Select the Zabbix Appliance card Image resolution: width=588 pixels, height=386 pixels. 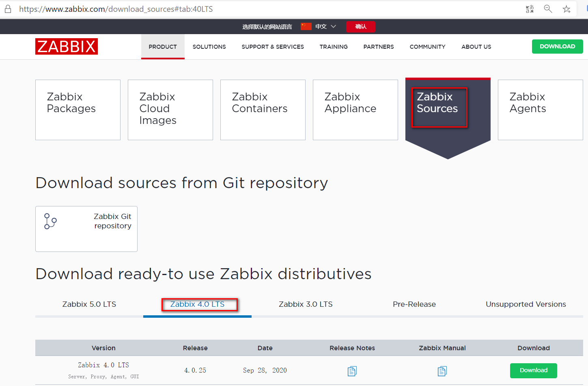pos(355,110)
